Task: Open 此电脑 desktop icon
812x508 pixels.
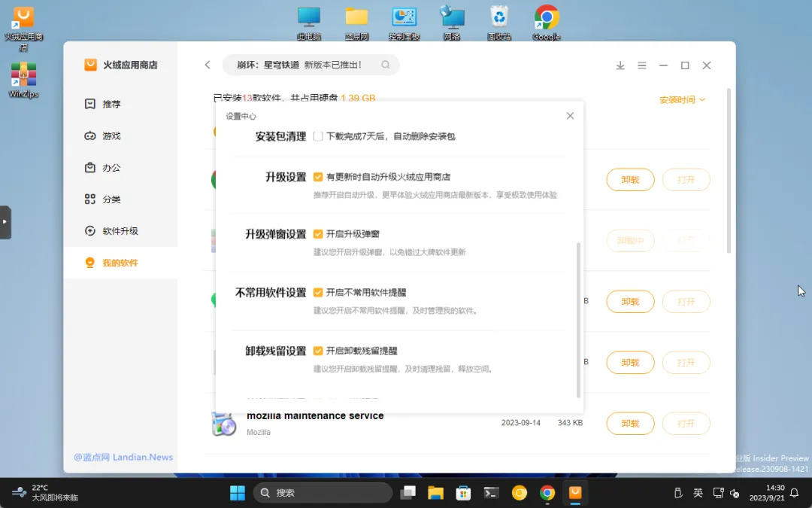Action: (x=309, y=23)
